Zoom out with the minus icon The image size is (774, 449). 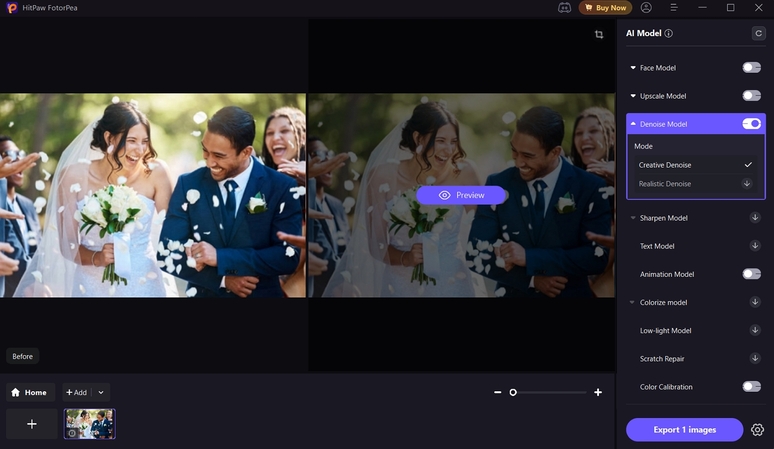point(498,392)
